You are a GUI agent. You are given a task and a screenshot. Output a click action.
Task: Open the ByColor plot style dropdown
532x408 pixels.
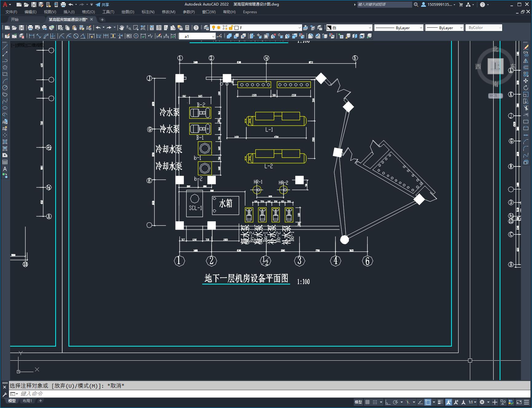484,28
